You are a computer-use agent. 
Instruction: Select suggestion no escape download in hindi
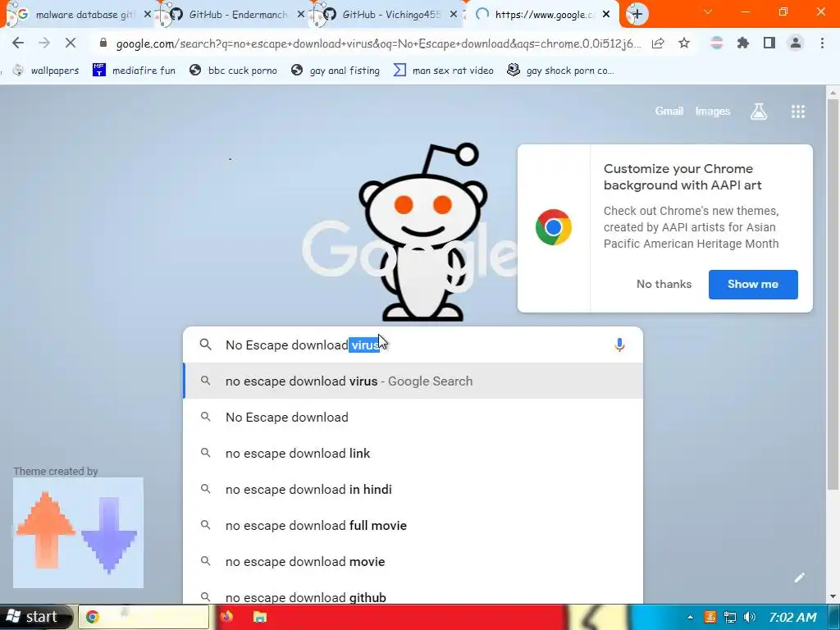(x=413, y=489)
